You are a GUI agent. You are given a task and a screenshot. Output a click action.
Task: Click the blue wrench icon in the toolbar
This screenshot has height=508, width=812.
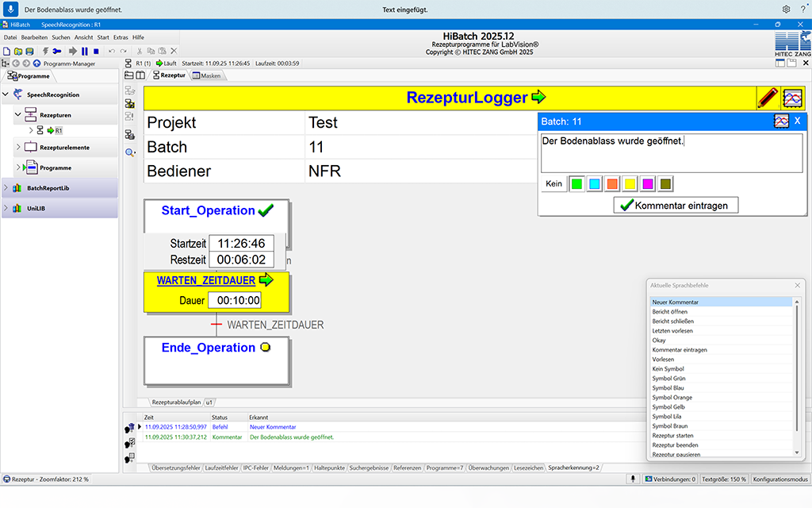(x=56, y=50)
